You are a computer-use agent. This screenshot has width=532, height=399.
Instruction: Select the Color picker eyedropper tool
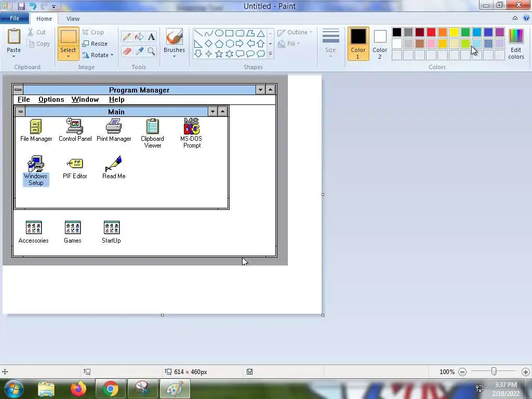pos(139,51)
